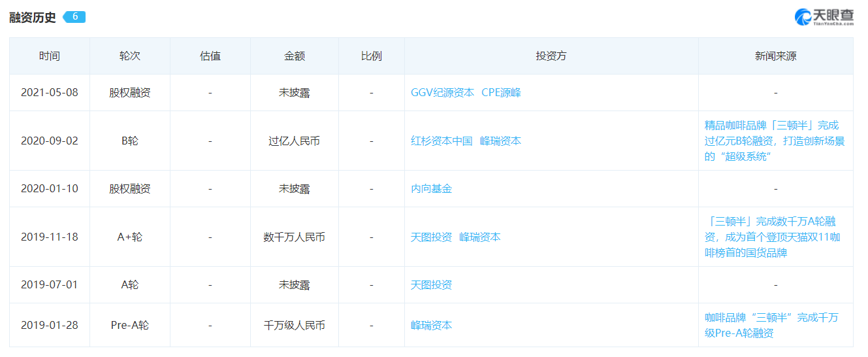868x357 pixels.
Task: Open CPE源峰 investor link
Action: [501, 93]
